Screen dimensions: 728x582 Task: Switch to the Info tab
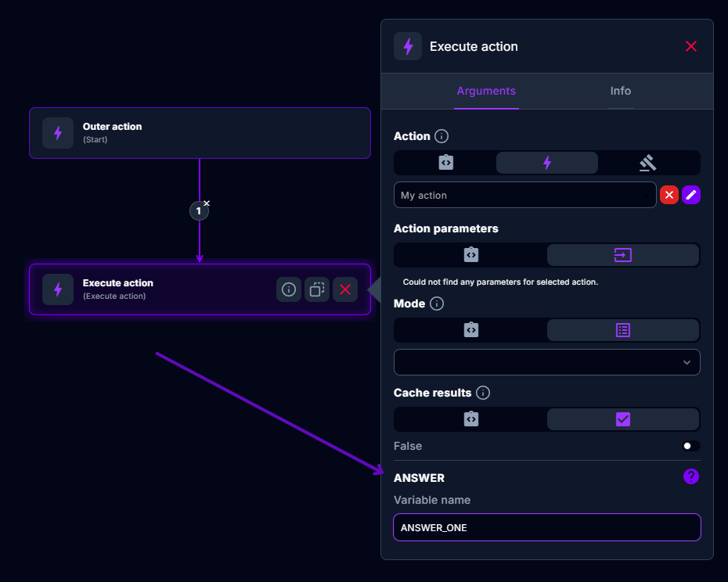pos(620,91)
